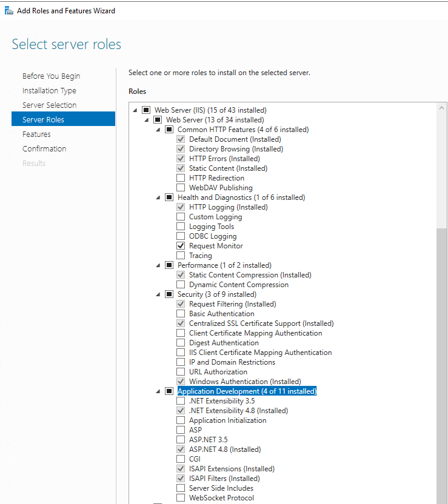The height and width of the screenshot is (504, 448).
Task: Enable WebDAV Publishing role service
Action: click(181, 188)
